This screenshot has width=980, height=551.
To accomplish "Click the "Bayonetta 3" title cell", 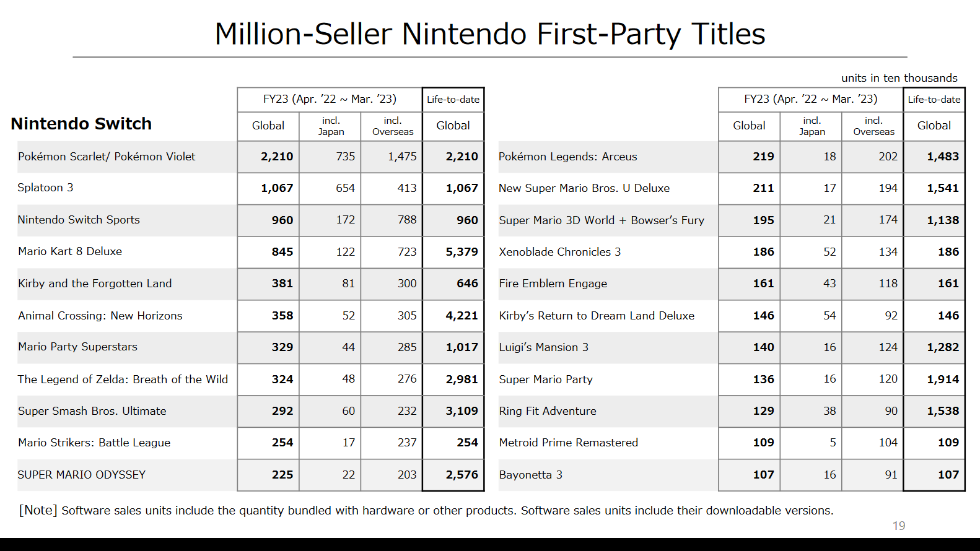I will coord(530,475).
